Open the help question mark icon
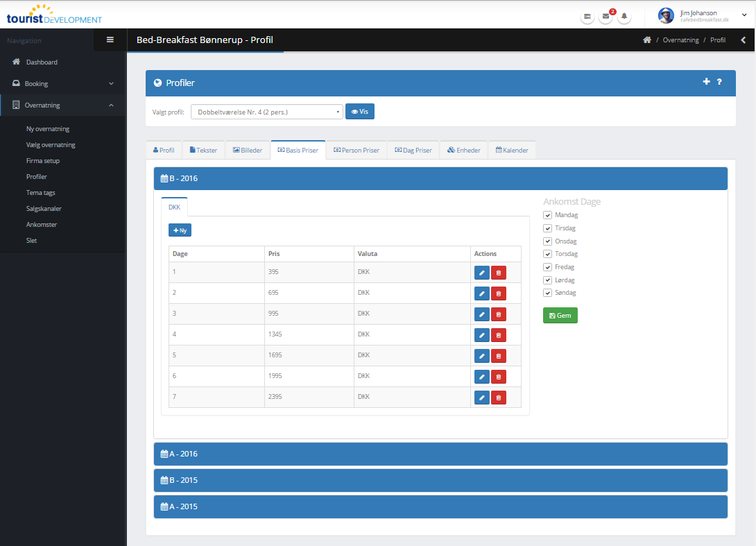 click(x=719, y=82)
